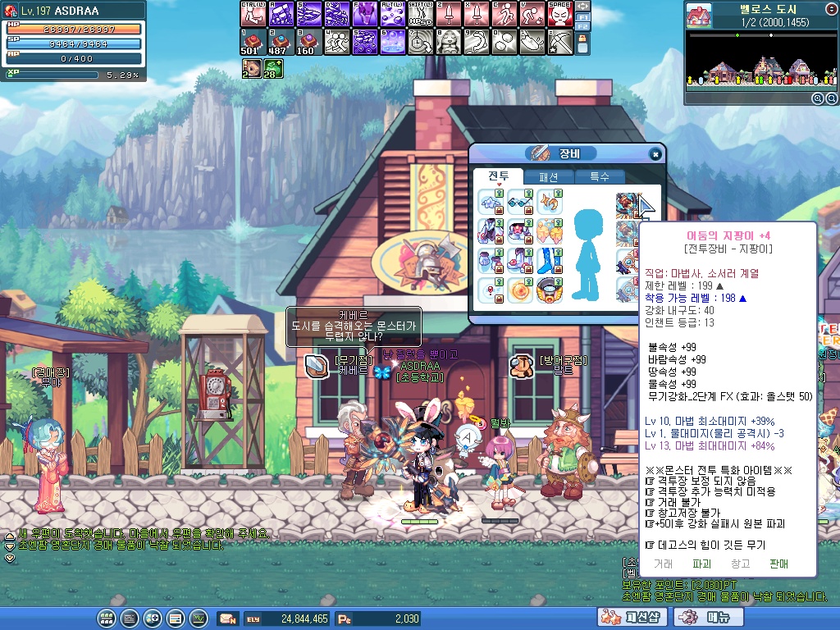
Task: Click the SP bar 9464/9464
Action: [74, 44]
